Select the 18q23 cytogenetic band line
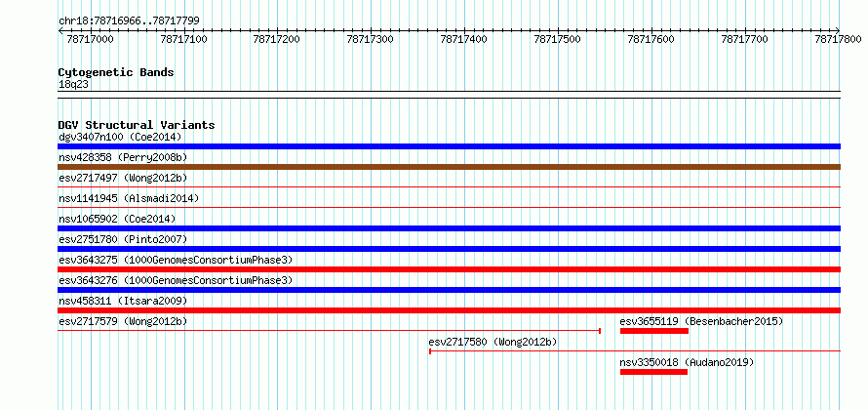 (x=449, y=95)
